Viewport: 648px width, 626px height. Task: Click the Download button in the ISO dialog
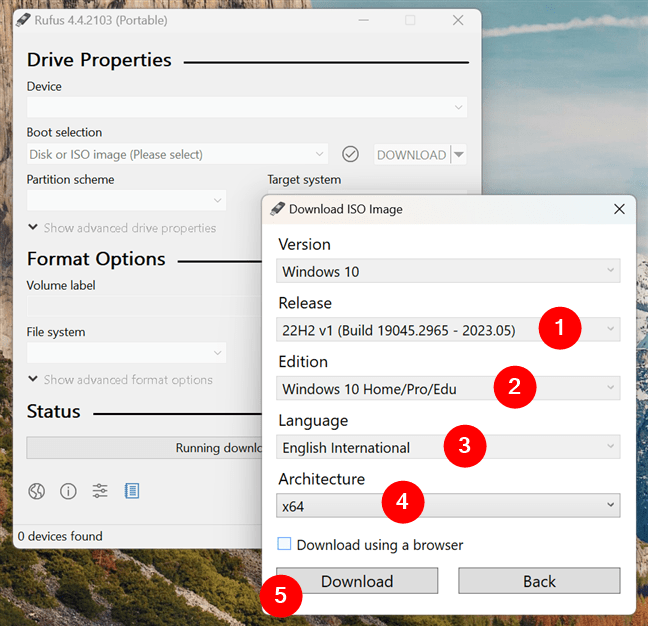[x=357, y=581]
